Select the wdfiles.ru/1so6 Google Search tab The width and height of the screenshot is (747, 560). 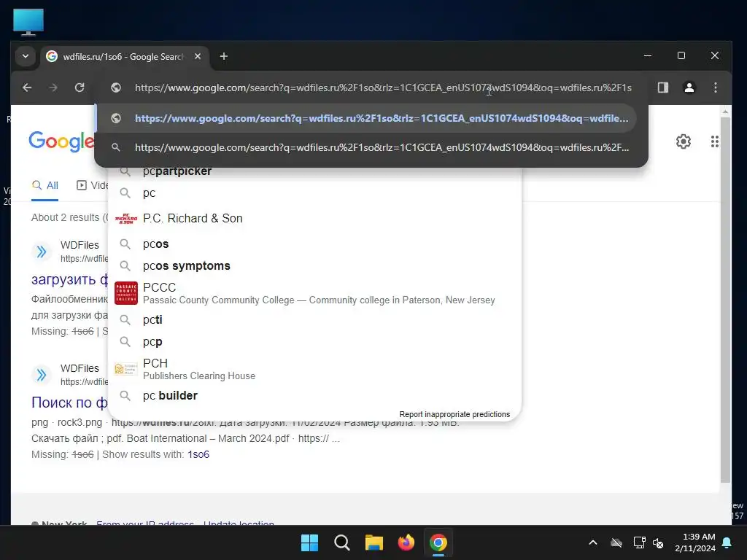123,57
